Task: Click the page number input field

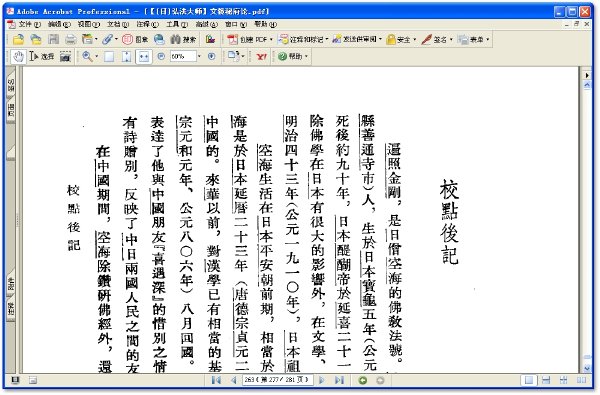Action: (277, 380)
